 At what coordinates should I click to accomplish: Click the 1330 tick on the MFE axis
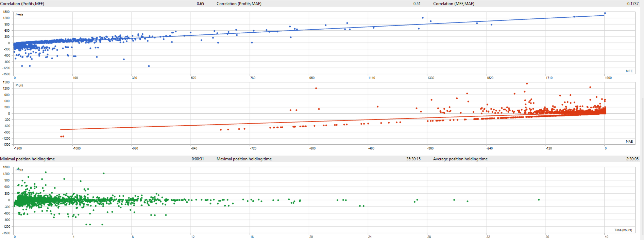(431, 78)
